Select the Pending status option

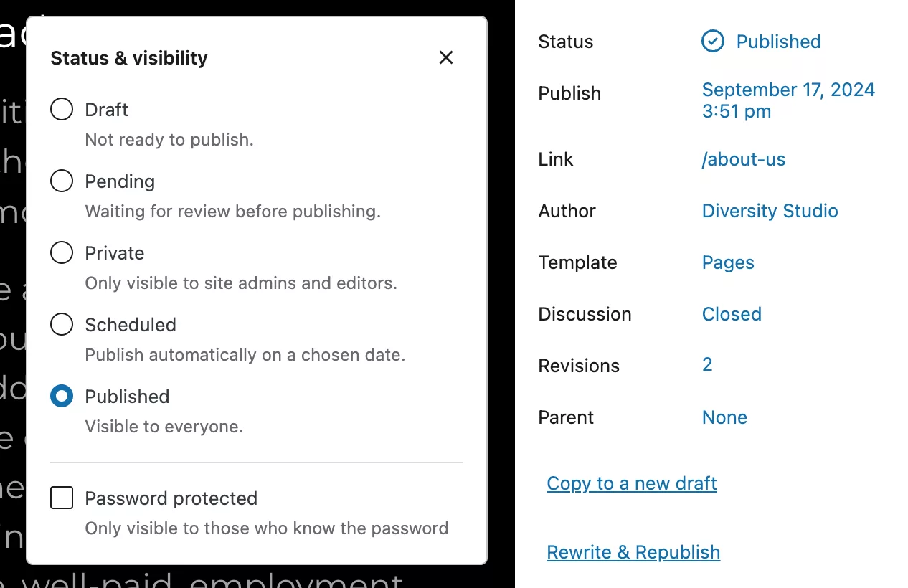[x=62, y=181]
